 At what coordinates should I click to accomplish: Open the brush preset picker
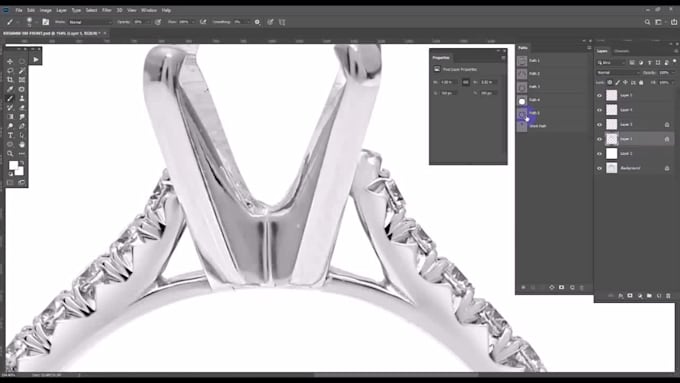click(x=29, y=22)
